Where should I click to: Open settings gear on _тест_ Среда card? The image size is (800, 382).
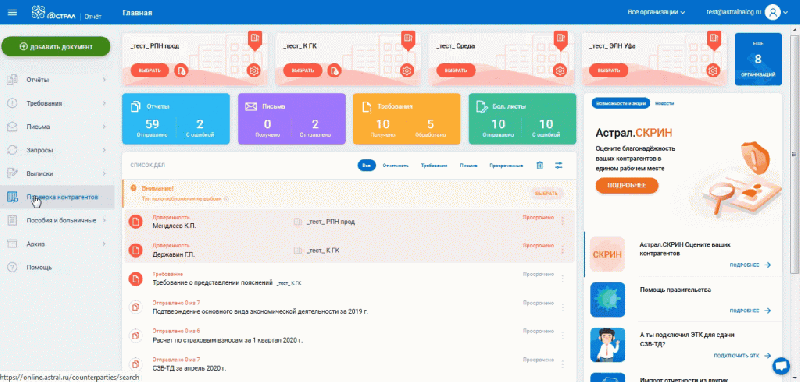560,70
